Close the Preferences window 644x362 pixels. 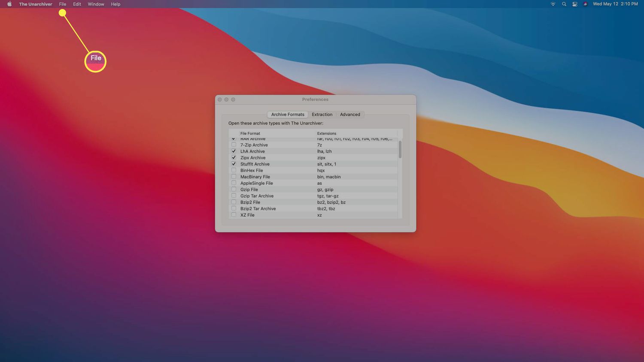tap(220, 100)
